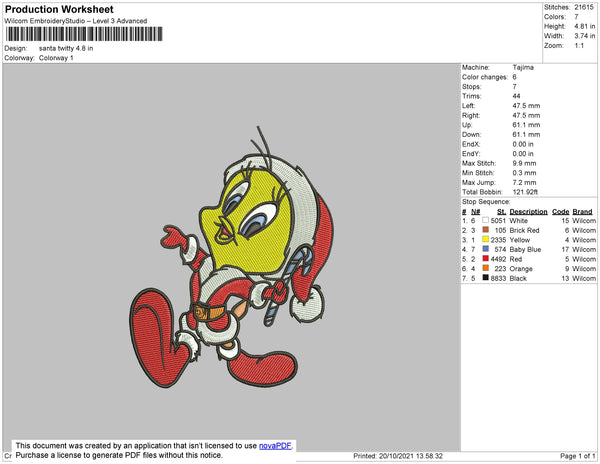Click the Yellow thread color swatch
Screen dimensions: 600x464
pos(486,239)
